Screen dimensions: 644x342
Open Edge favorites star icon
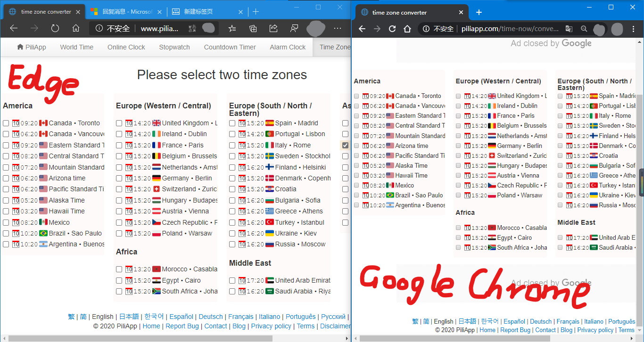click(232, 28)
